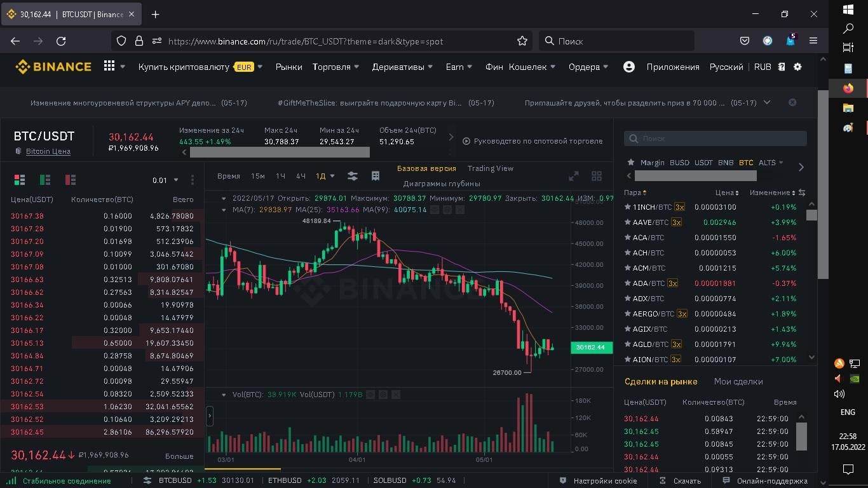Viewport: 868px width, 488px height.
Task: Switch chart to Trading View tab
Action: 490,168
